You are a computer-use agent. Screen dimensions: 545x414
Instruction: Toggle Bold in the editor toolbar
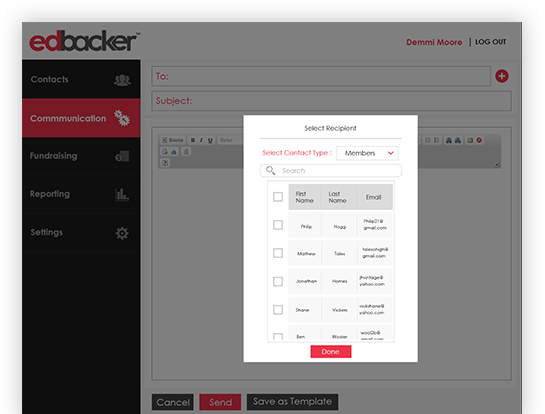tap(193, 140)
